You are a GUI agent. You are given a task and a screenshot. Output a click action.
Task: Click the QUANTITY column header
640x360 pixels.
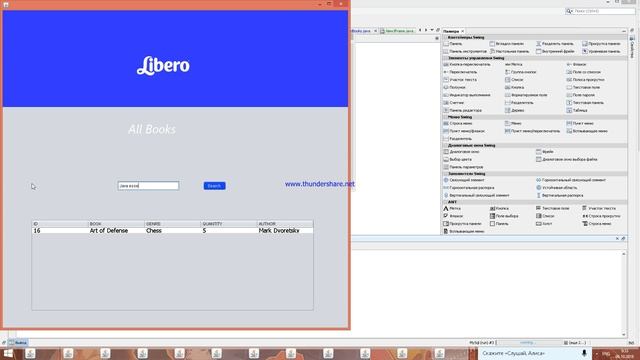(x=229, y=224)
